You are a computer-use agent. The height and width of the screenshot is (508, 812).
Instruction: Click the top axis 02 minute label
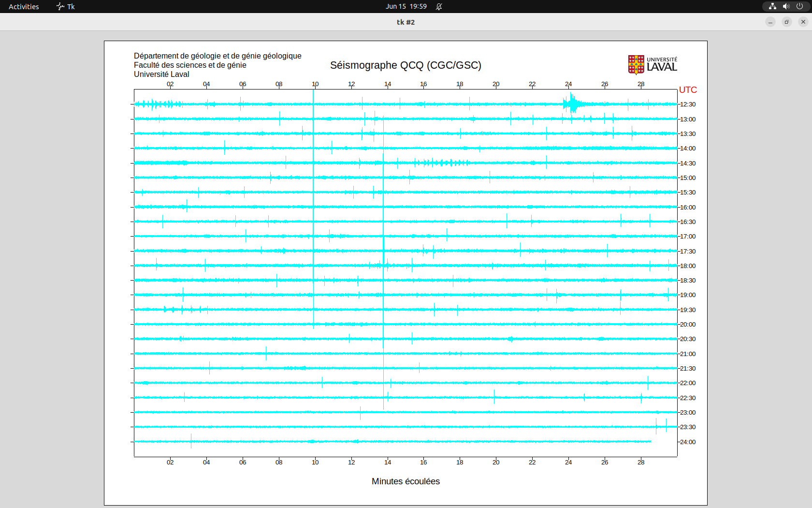click(x=170, y=84)
